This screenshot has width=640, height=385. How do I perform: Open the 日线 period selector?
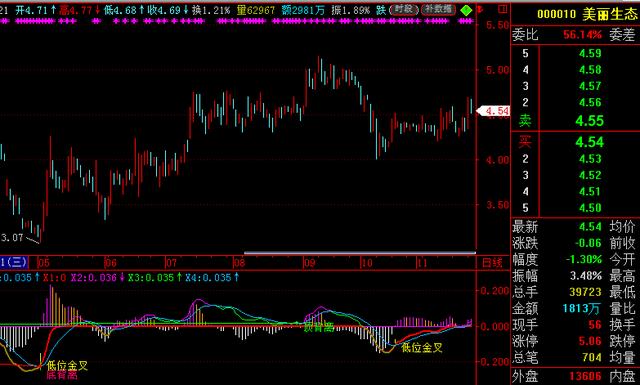[x=492, y=263]
